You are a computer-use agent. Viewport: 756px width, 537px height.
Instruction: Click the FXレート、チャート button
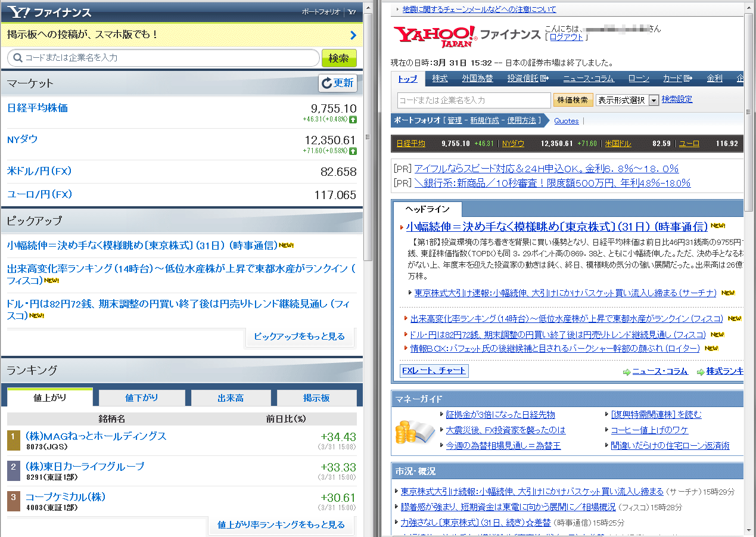pyautogui.click(x=434, y=371)
